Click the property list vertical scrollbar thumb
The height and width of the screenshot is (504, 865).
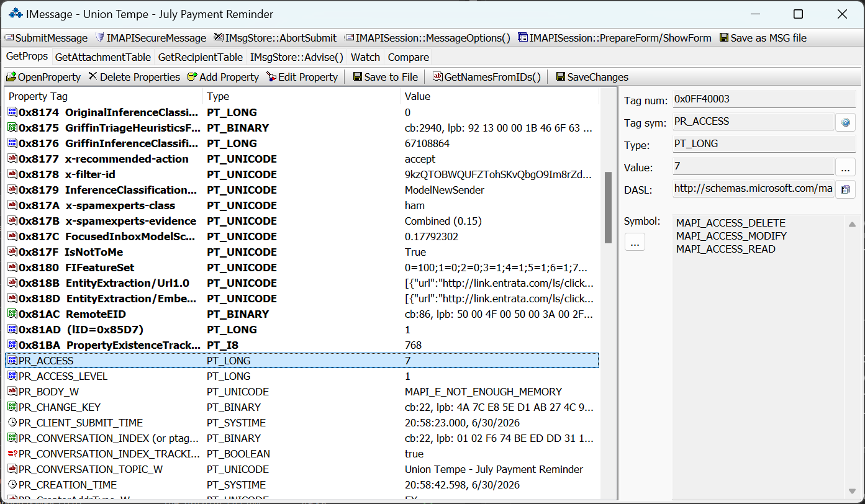click(609, 208)
